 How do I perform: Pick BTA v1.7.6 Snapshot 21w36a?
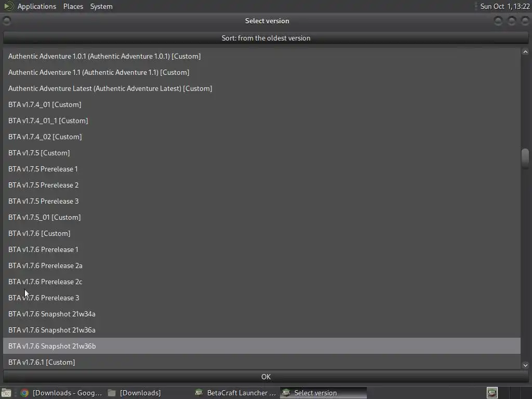pos(262,330)
